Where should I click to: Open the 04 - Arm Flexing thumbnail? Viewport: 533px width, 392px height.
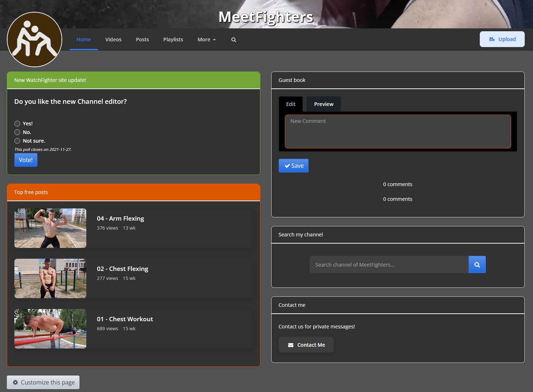50,228
